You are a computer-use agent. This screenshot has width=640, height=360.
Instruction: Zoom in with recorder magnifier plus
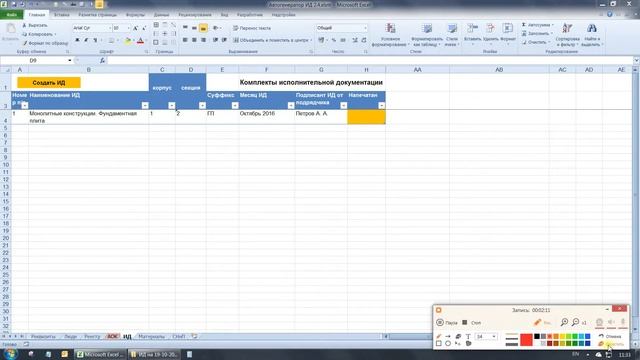[x=564, y=322]
